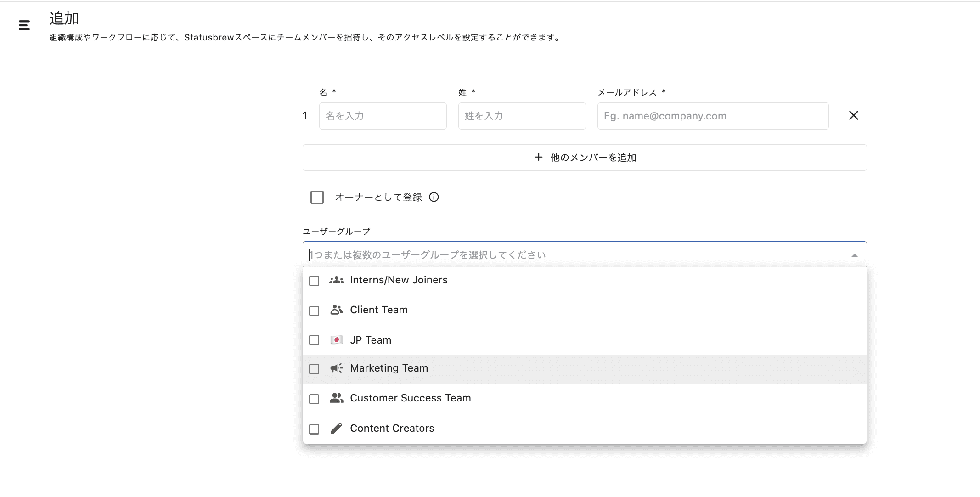Open the hamburger menu icon
980x497 pixels.
[24, 25]
